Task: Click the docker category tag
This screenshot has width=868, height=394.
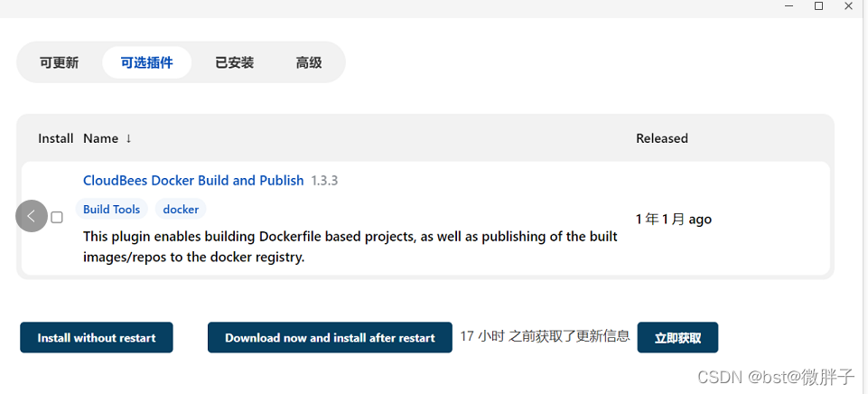Action: tap(181, 210)
